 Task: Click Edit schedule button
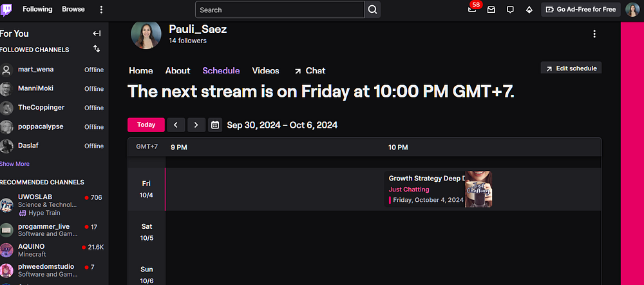571,68
